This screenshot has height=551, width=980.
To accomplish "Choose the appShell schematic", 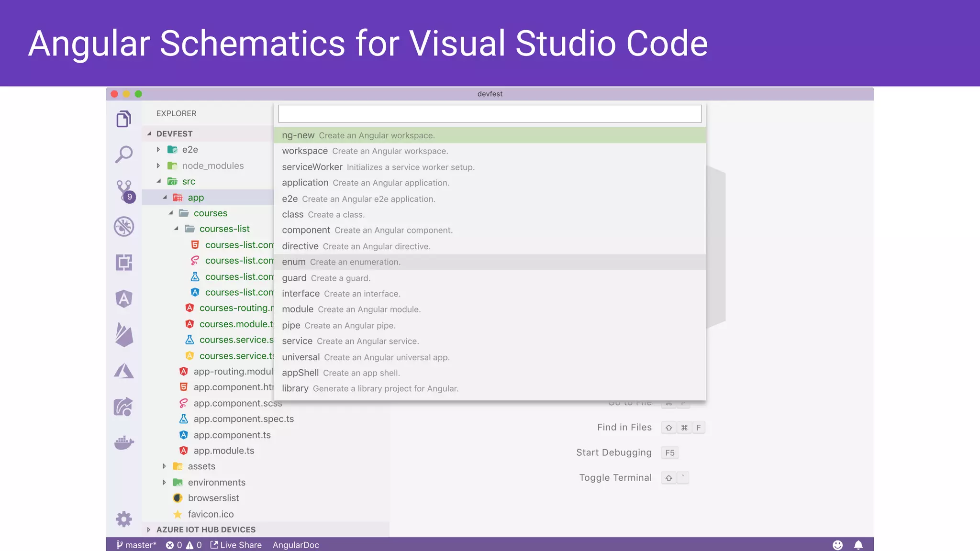I will tap(490, 373).
